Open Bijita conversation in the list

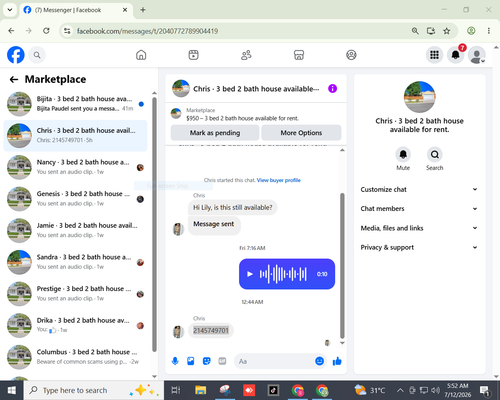(x=76, y=104)
